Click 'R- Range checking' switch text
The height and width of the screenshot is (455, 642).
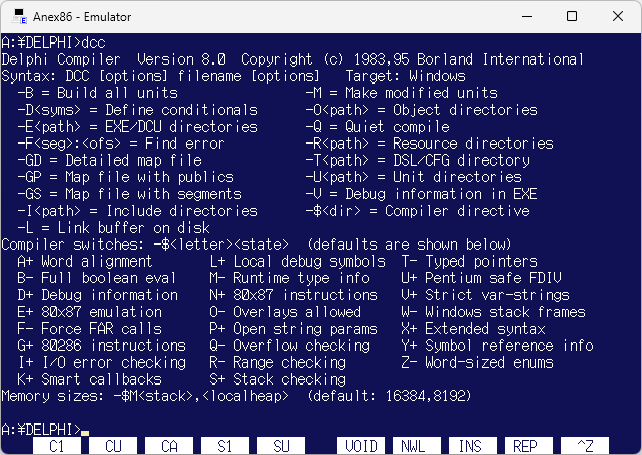(x=277, y=362)
